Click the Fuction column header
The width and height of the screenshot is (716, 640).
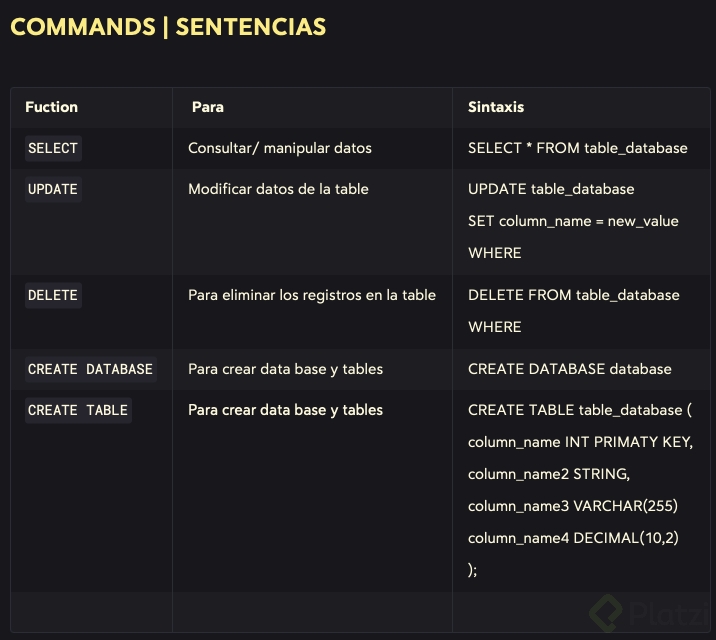pos(51,107)
